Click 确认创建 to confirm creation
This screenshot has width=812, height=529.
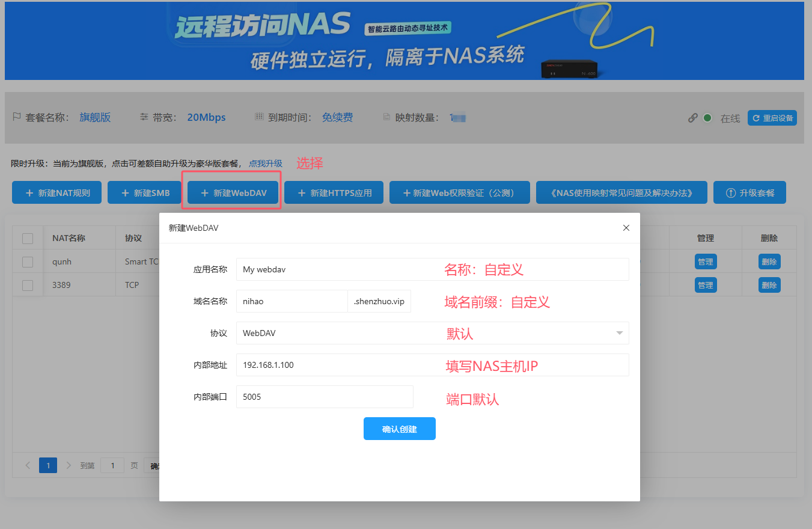399,429
